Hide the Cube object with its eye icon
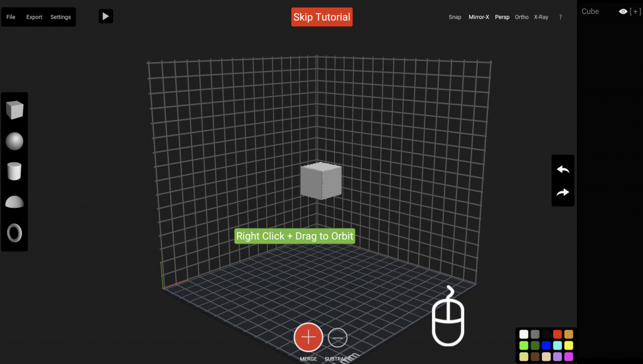The image size is (643, 364). click(x=622, y=11)
